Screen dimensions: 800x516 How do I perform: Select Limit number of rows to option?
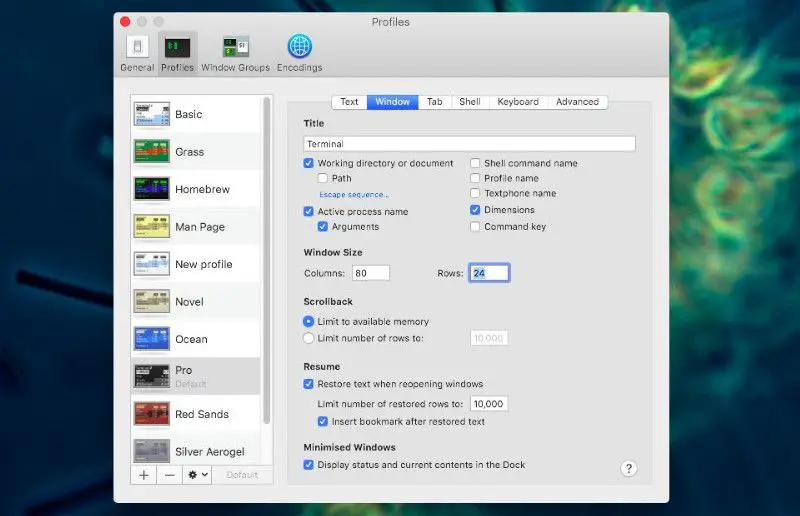click(309, 338)
